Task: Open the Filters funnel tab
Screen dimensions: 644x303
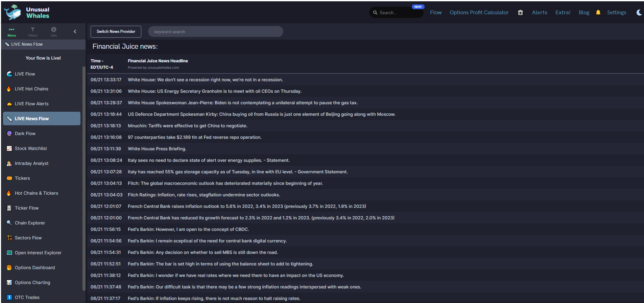Action: (33, 31)
